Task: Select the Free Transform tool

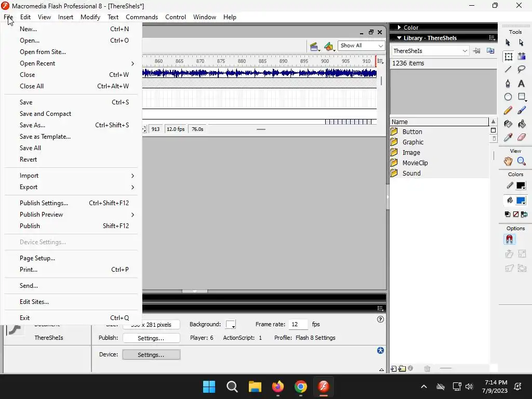Action: tap(508, 56)
